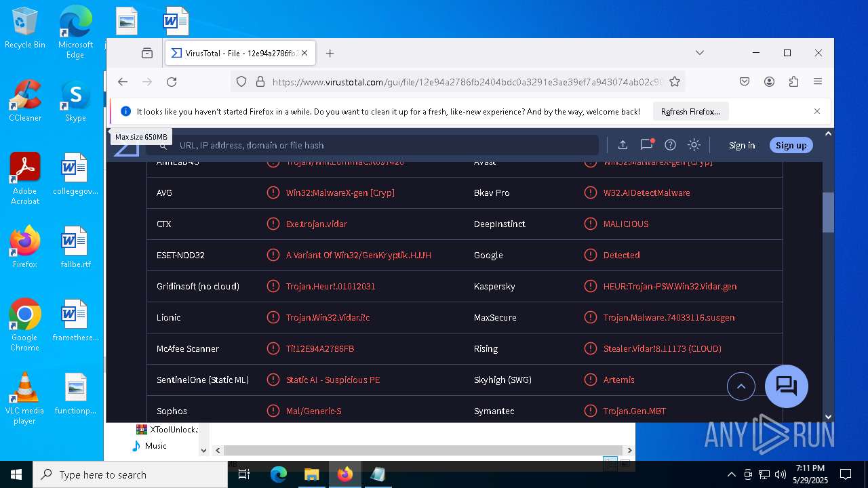The width and height of the screenshot is (868, 488).
Task: Click the Google Detected result
Action: tap(622, 255)
